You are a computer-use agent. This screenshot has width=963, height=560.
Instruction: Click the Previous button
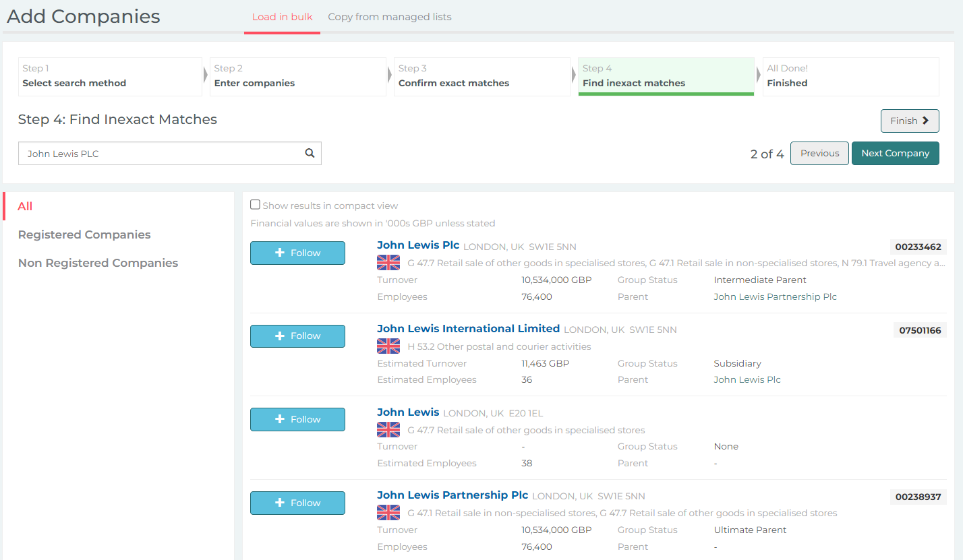coord(819,153)
